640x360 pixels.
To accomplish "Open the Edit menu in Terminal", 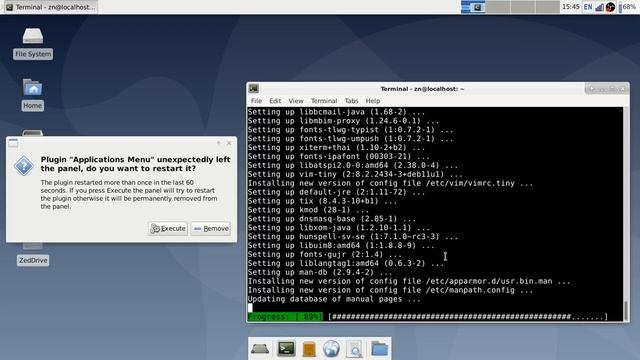I will click(275, 101).
